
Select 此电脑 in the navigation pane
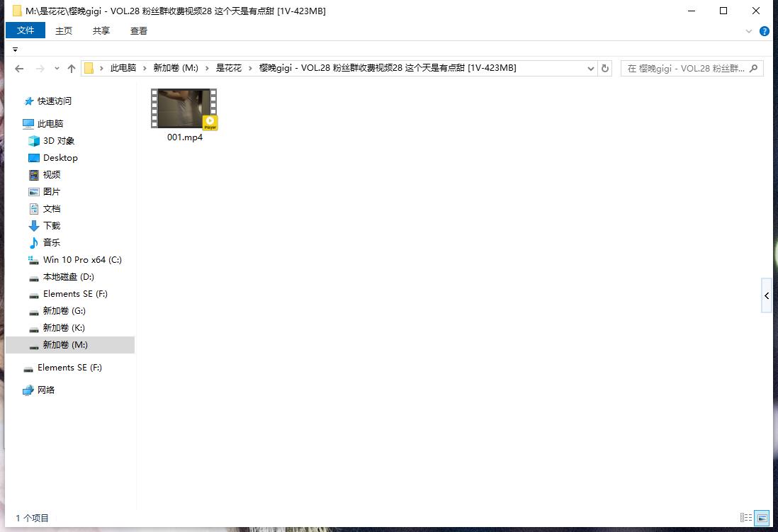click(50, 123)
